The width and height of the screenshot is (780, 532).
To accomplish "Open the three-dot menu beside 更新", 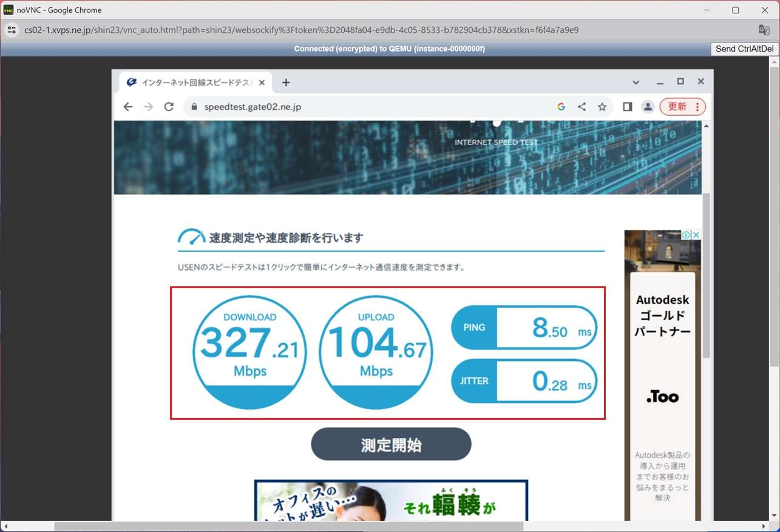I will tap(697, 107).
